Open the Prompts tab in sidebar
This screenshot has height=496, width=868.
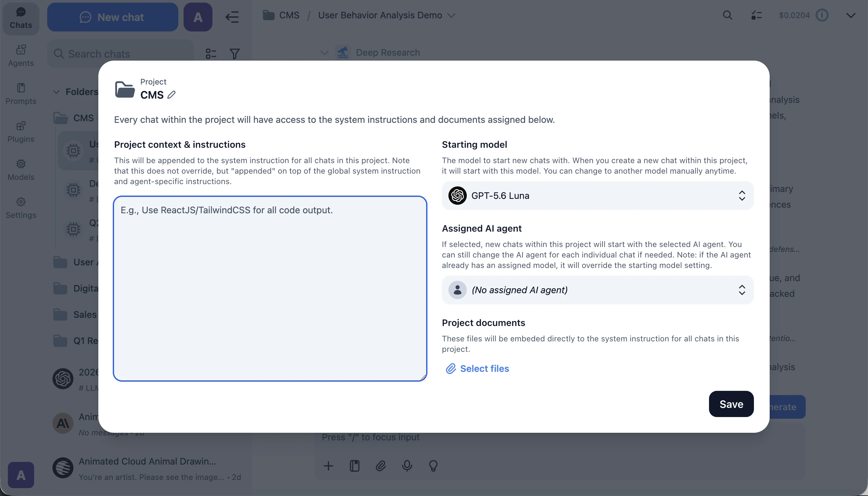[x=21, y=94]
